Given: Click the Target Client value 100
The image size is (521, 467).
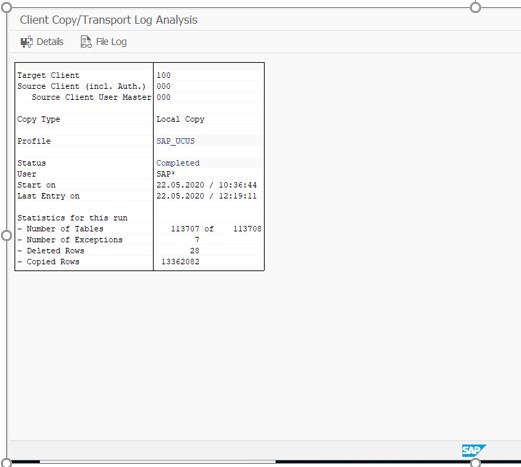Looking at the screenshot, I should 163,75.
